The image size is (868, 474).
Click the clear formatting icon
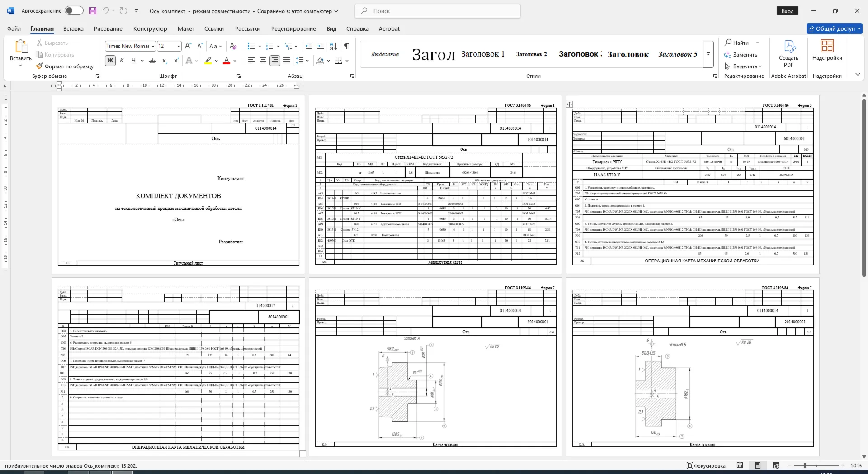tap(233, 46)
